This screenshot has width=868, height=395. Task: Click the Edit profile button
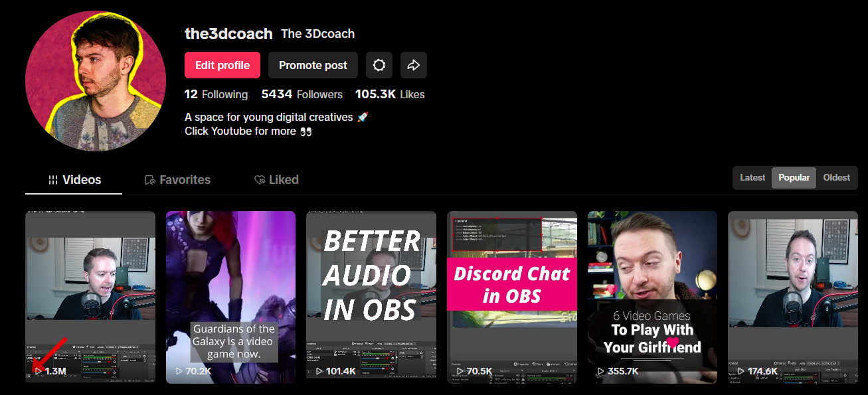[x=222, y=65]
